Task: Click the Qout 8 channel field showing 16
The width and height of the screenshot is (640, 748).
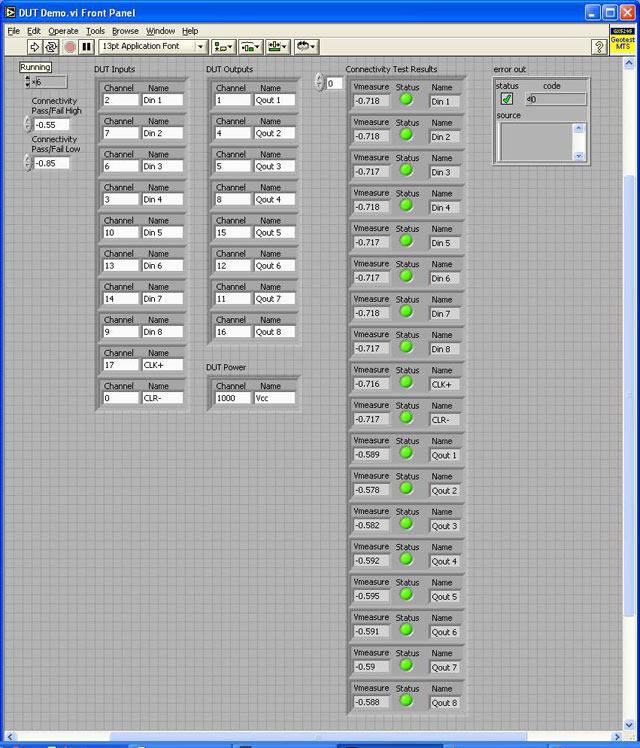Action: click(233, 332)
